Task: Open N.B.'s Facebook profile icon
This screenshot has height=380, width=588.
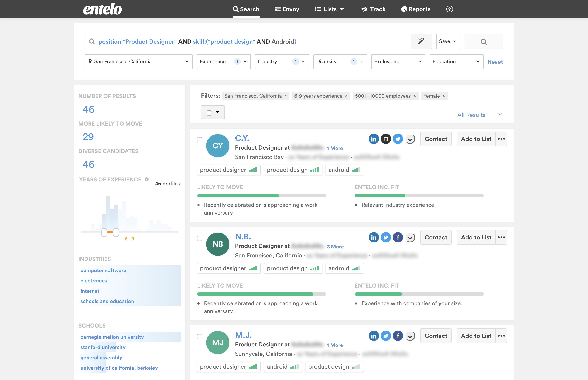Action: point(398,237)
